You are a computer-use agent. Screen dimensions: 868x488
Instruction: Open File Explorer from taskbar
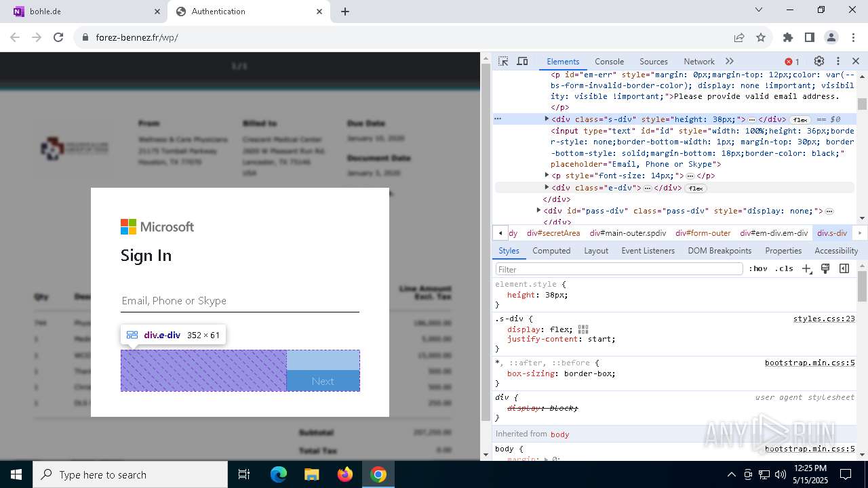311,474
